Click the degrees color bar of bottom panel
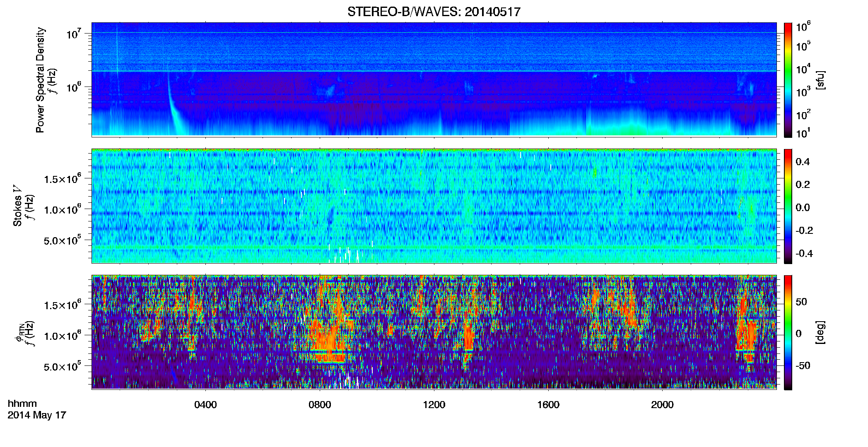The height and width of the screenshot is (447, 868). click(x=788, y=332)
